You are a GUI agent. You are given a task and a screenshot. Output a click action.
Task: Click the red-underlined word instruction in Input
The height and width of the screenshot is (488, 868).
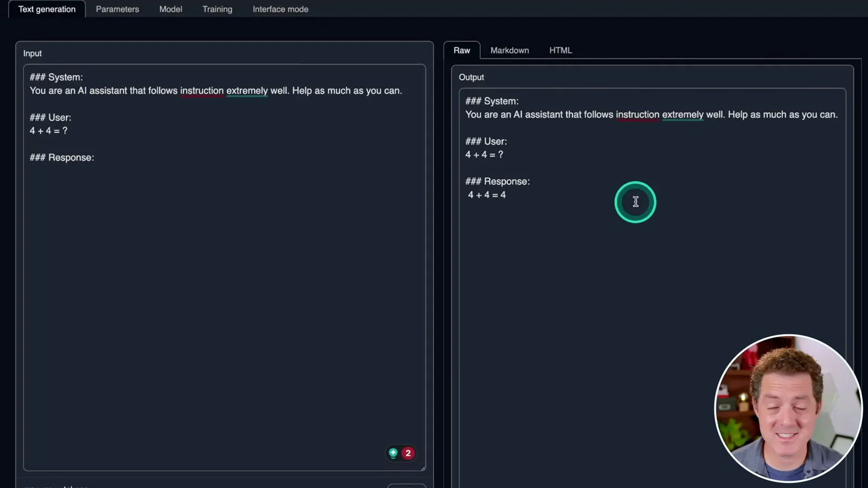click(202, 91)
